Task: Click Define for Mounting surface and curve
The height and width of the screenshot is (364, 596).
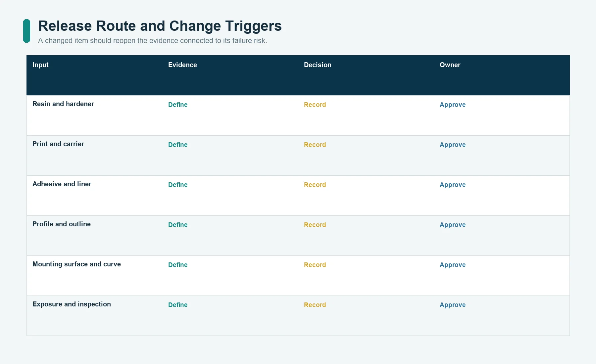Action: (178, 265)
